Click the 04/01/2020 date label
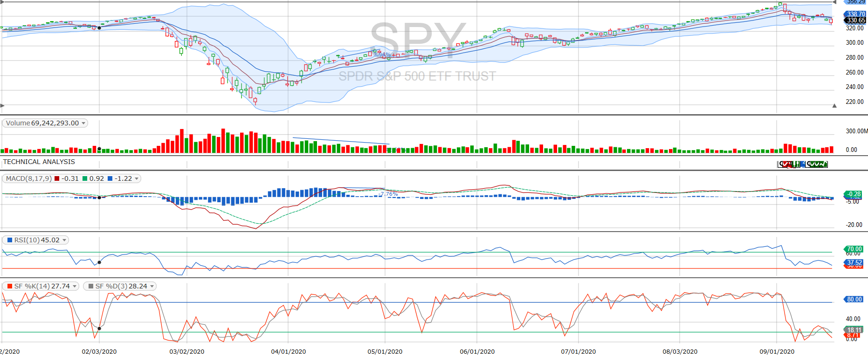Image resolution: width=868 pixels, height=356 pixels. click(x=289, y=351)
